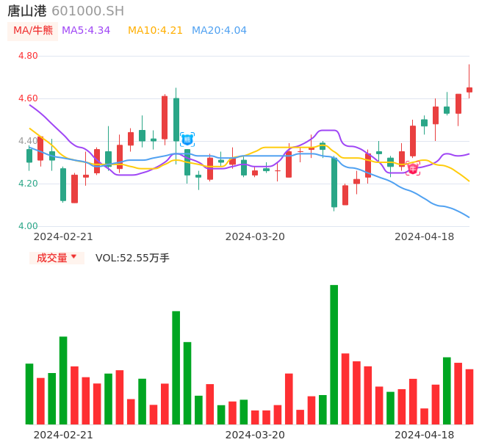The height and width of the screenshot is (445, 504).
Task: Open the 成交量 indicator dropdown
Action: [x=57, y=258]
